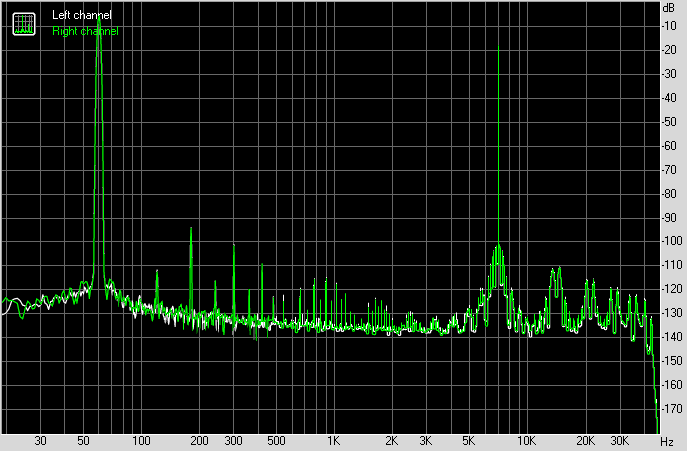687x451 pixels.
Task: Click the tall 60 Hz fundamental peak
Action: coord(99,149)
